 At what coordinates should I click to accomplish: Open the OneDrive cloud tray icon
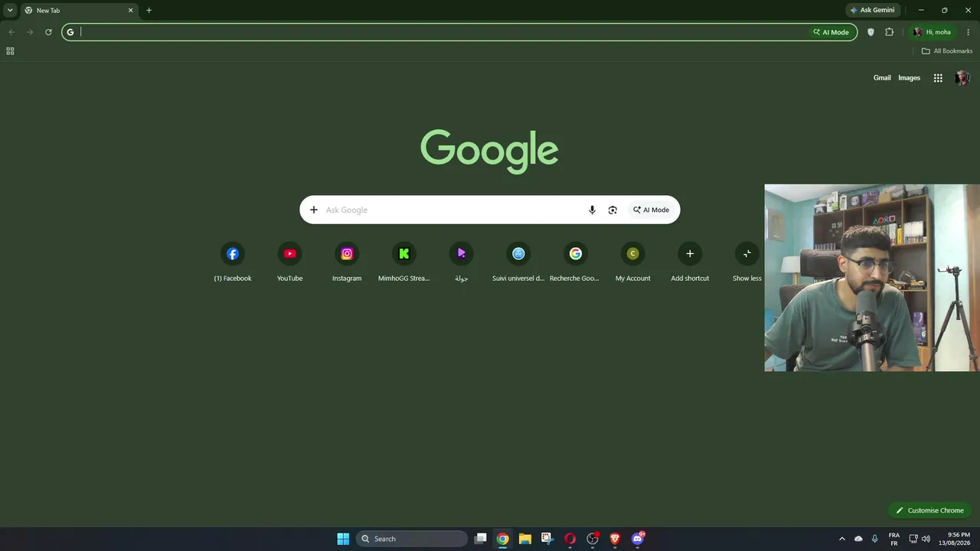coord(858,539)
